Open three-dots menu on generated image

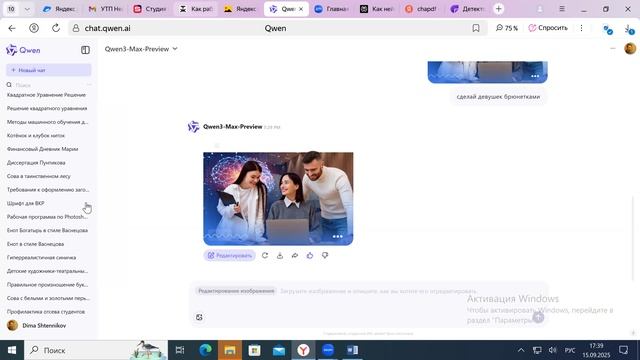[338, 236]
